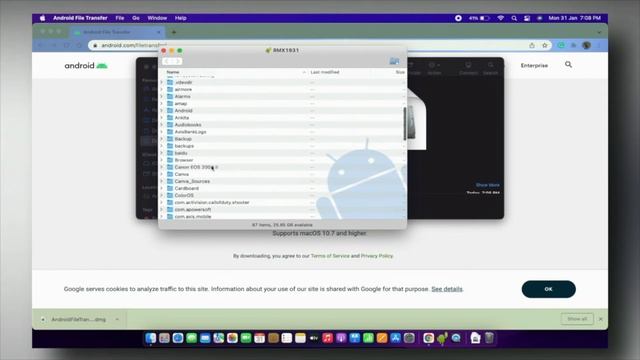Open the Window menu
This screenshot has width=640, height=360.
pyautogui.click(x=157, y=18)
